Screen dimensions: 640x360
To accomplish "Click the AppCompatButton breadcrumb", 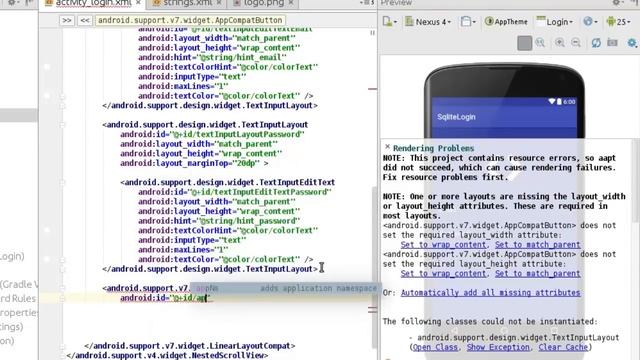I will [190, 20].
